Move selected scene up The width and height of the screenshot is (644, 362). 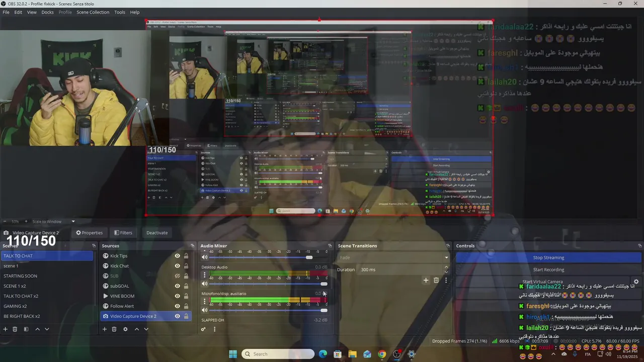coord(37,329)
